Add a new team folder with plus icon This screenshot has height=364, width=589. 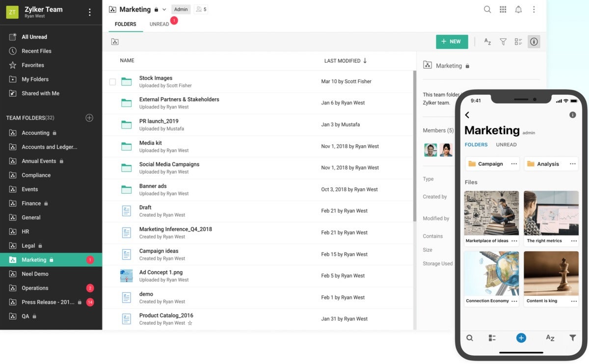click(89, 118)
